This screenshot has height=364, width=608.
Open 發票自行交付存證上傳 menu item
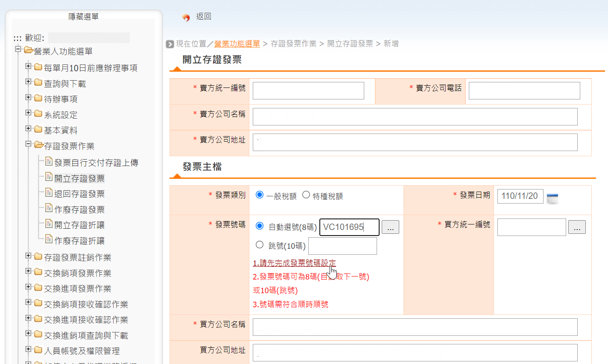pos(96,163)
